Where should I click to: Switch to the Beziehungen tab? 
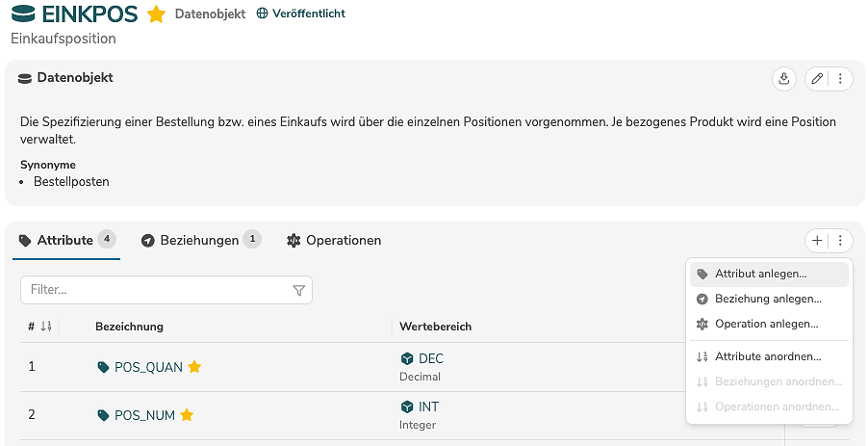[199, 240]
